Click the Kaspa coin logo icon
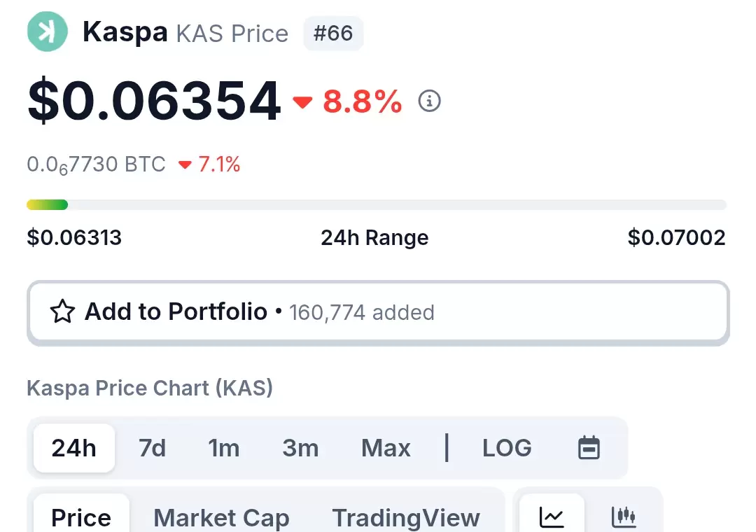Image resolution: width=756 pixels, height=532 pixels. click(48, 31)
